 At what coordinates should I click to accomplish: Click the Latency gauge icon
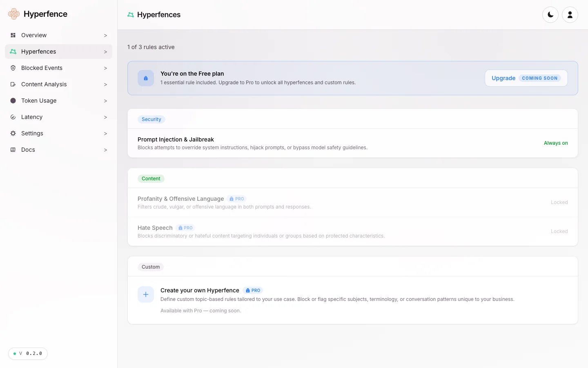pyautogui.click(x=13, y=117)
